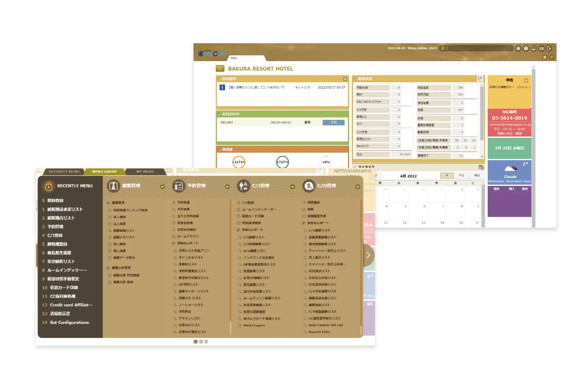Viewport: 588px width, 392px height.
Task: Click the monitor display icon in header
Action: [533, 48]
